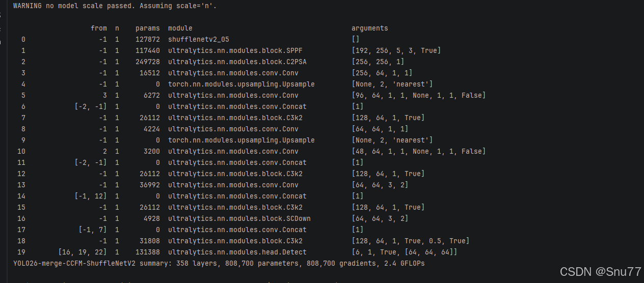This screenshot has width=644, height=283.
Task: Click the 'from' column header
Action: (99, 28)
